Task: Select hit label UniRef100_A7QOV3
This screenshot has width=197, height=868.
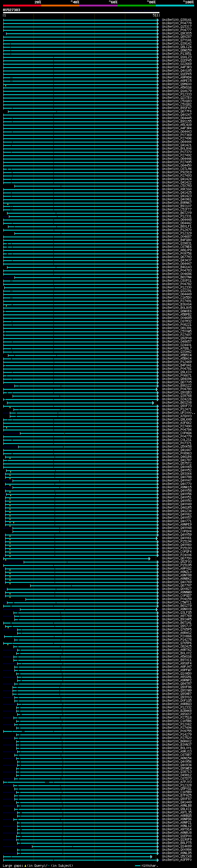Action: 176,416
